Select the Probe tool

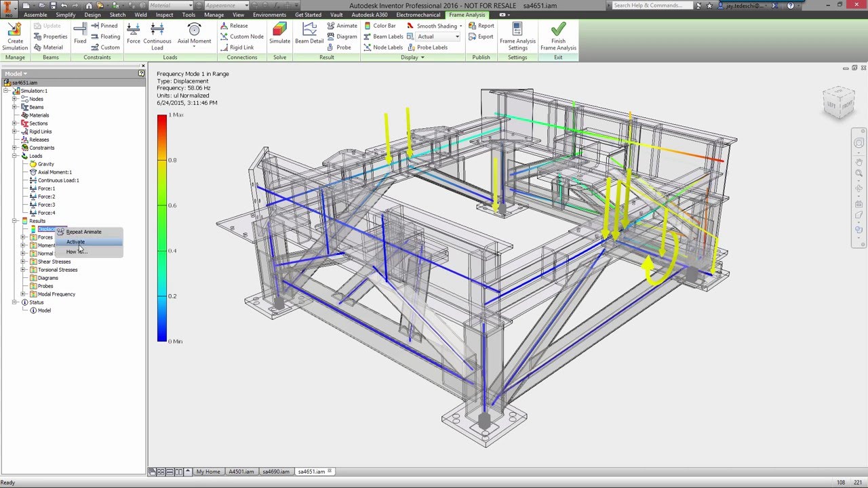pyautogui.click(x=330, y=47)
